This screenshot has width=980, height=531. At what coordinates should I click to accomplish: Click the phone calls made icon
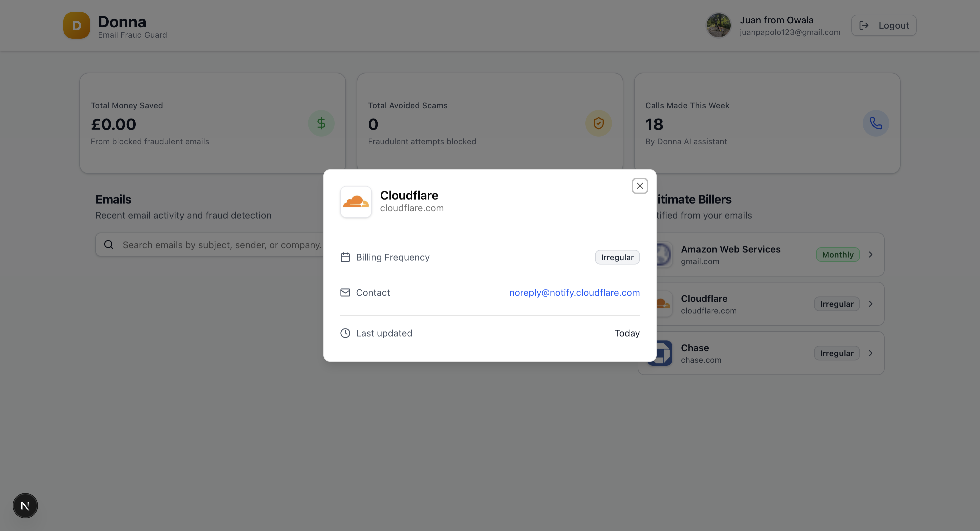click(x=875, y=123)
